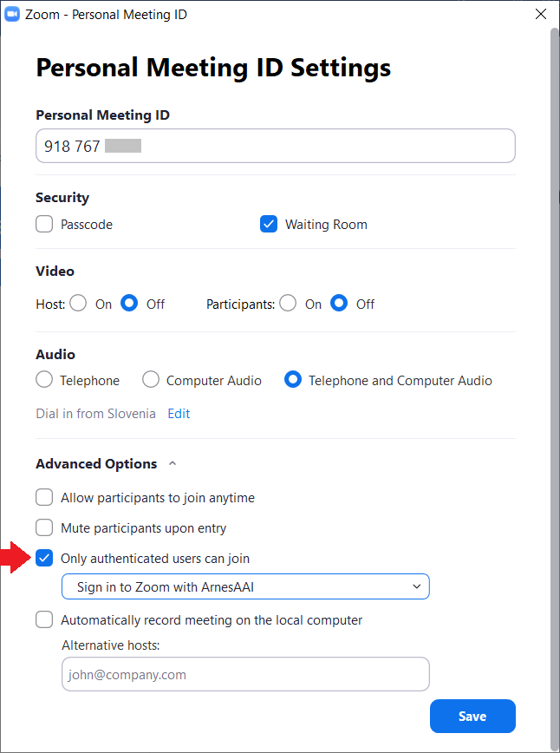Click the Save button

click(472, 716)
